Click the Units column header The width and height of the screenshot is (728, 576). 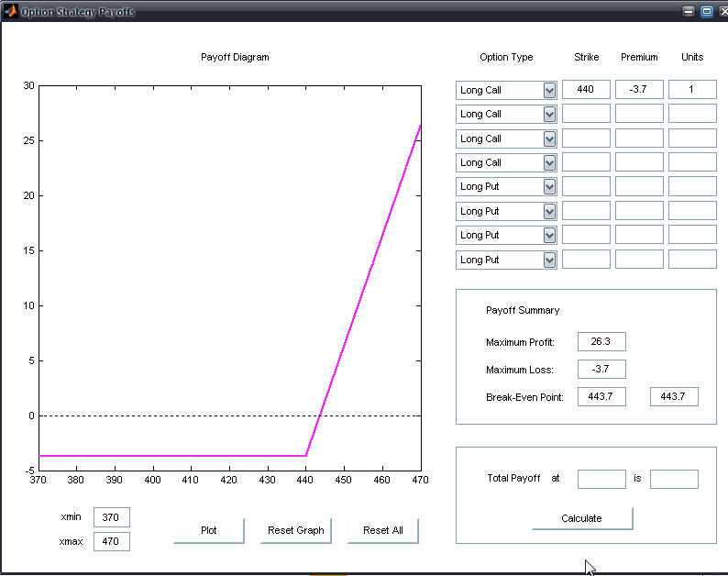point(692,57)
